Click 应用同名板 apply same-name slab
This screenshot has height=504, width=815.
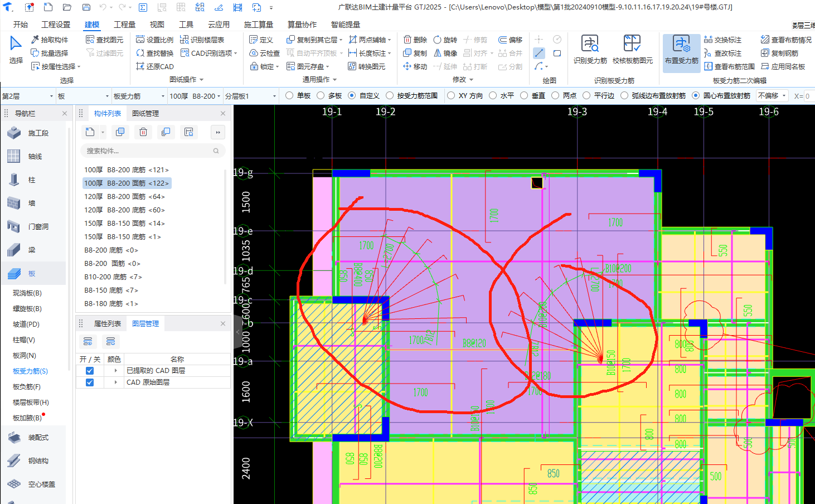(x=783, y=66)
